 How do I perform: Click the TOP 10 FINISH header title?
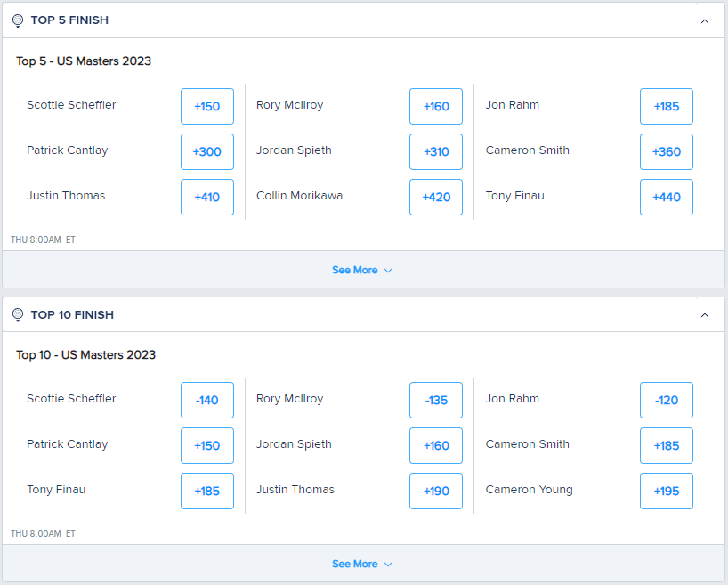click(x=72, y=315)
